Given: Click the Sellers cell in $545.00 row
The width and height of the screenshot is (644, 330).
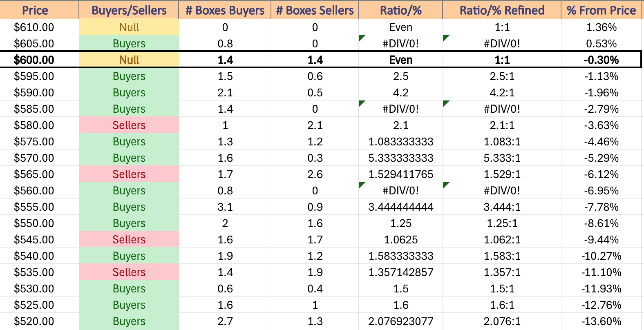Looking at the screenshot, I should [129, 239].
